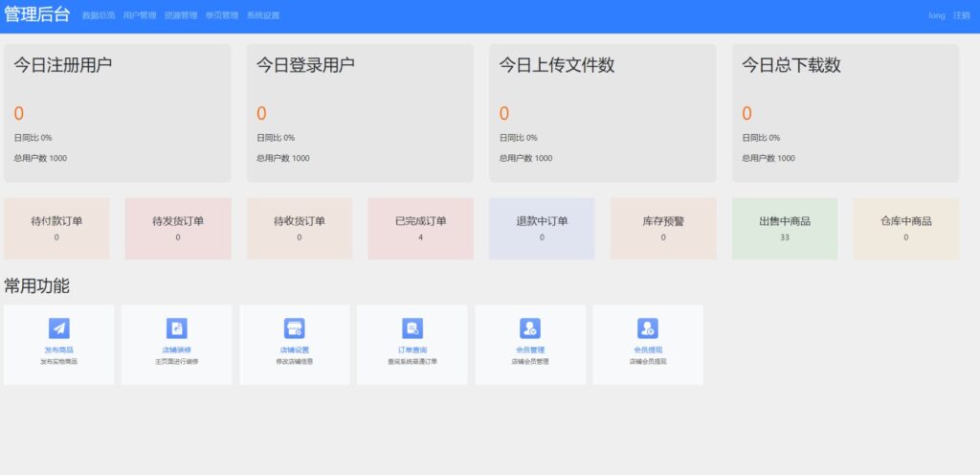The width and height of the screenshot is (980, 475).
Task: Open the 发布商品 link label
Action: [58, 350]
